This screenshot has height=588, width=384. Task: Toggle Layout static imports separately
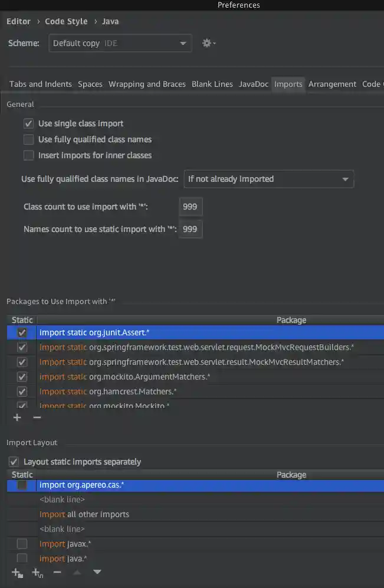(14, 462)
